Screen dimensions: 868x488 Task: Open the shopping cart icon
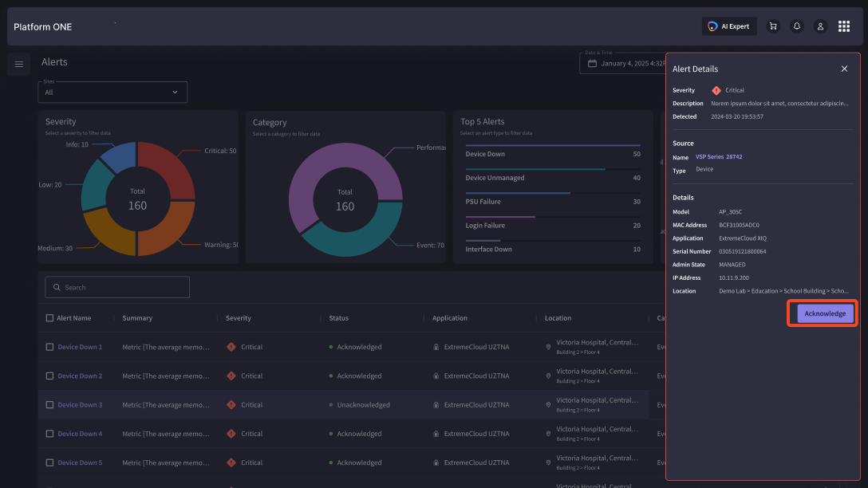coord(773,26)
